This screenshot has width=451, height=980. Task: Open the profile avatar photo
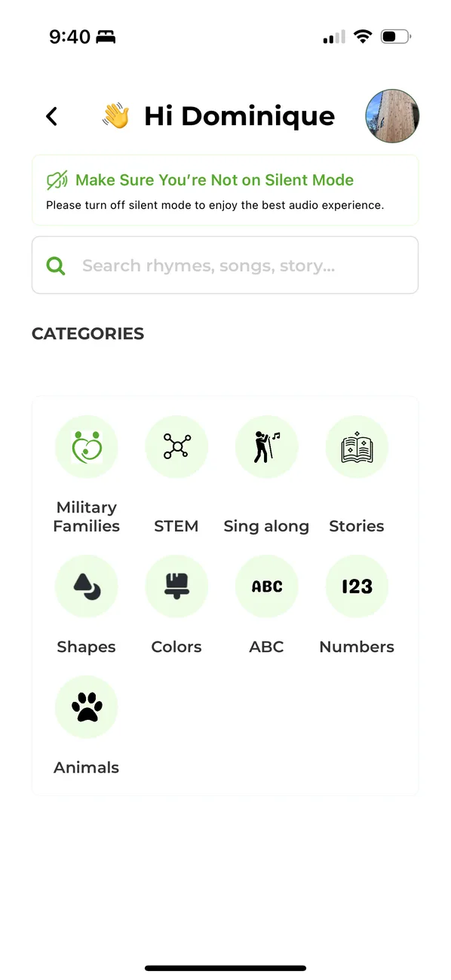pos(392,116)
